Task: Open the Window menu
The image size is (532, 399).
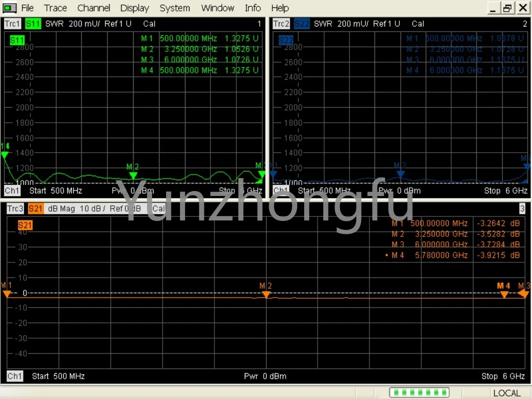Action: (217, 8)
